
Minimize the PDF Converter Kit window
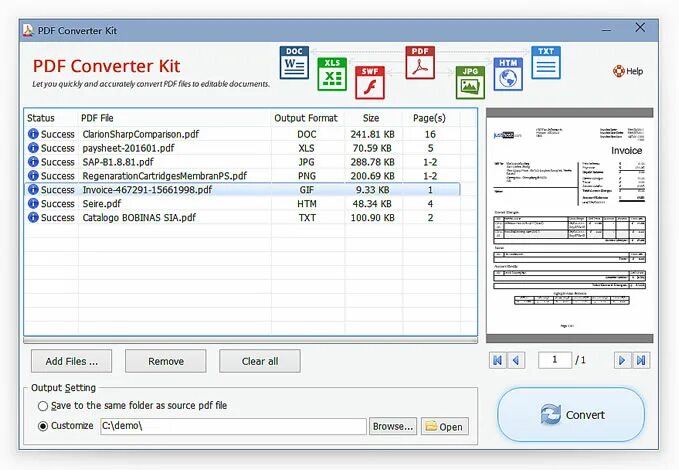point(607,30)
